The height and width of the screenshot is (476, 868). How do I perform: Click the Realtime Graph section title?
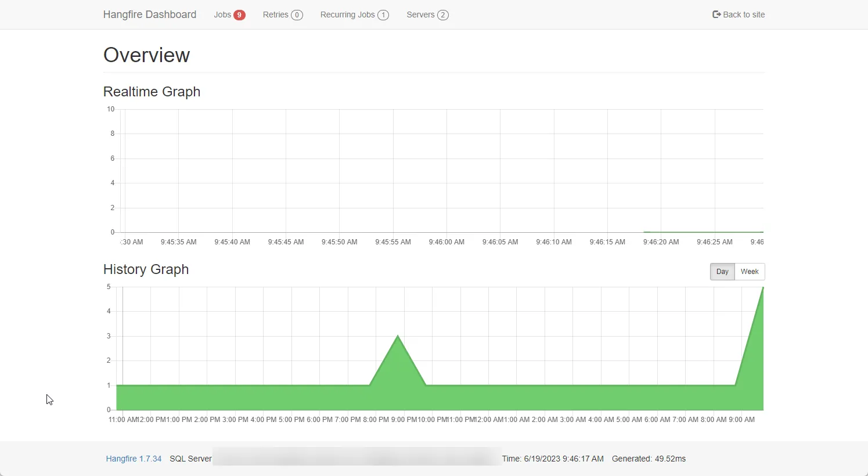[x=152, y=92]
